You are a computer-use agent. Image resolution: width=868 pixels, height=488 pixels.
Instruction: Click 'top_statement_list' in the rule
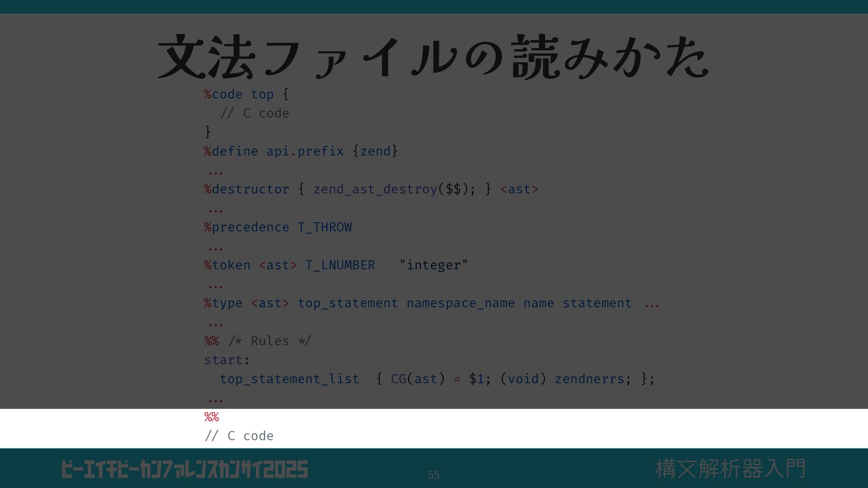(289, 379)
